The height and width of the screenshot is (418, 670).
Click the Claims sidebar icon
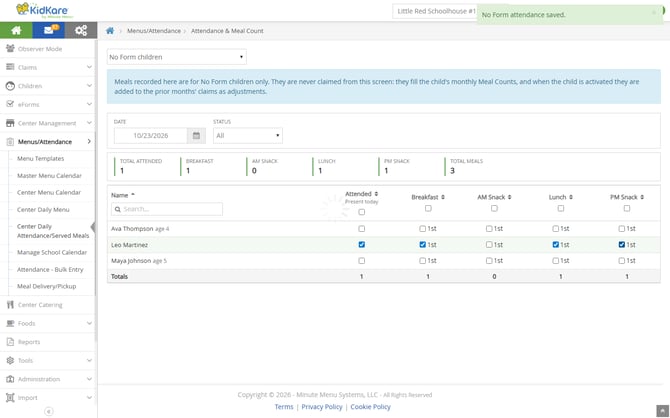tap(10, 67)
